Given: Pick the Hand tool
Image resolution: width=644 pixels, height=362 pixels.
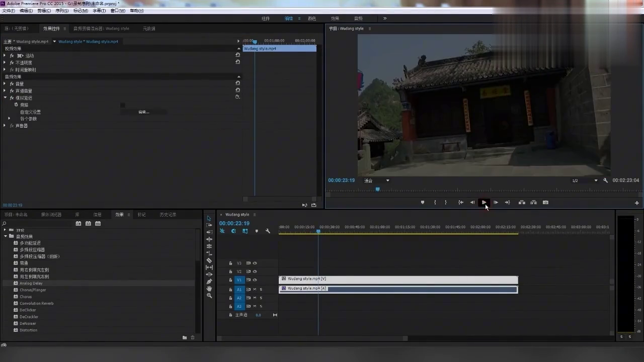Looking at the screenshot, I should pyautogui.click(x=209, y=289).
